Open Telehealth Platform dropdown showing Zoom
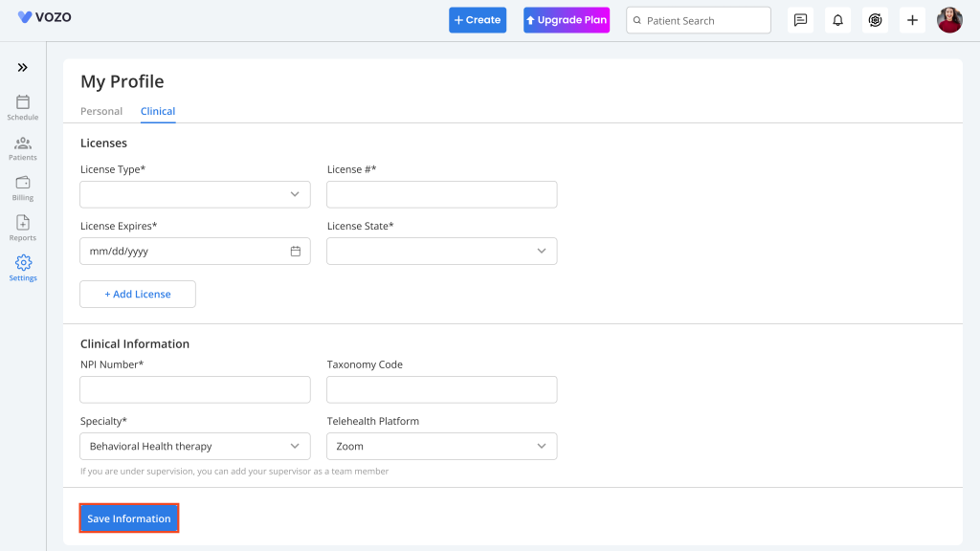This screenshot has width=980, height=551. point(442,446)
